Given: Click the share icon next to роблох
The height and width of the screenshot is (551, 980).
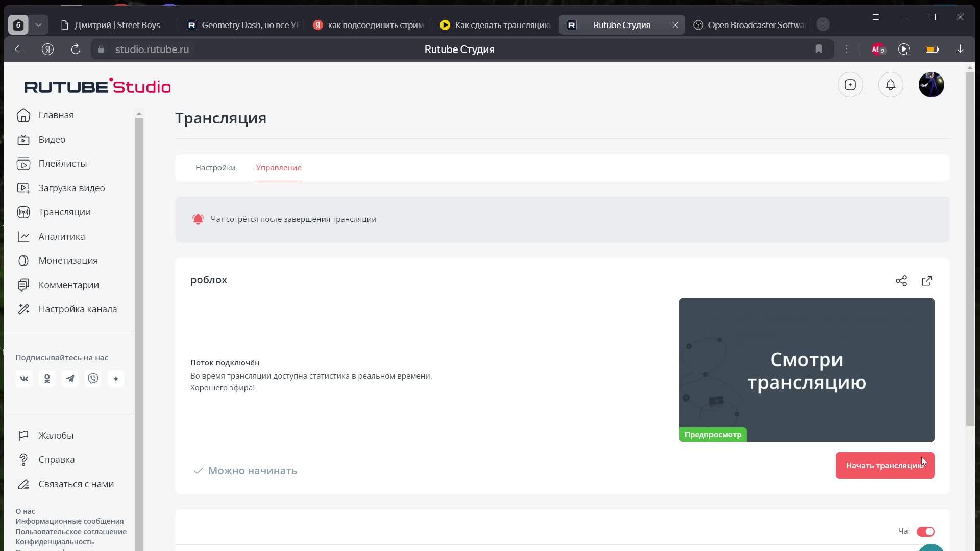Looking at the screenshot, I should pyautogui.click(x=901, y=281).
